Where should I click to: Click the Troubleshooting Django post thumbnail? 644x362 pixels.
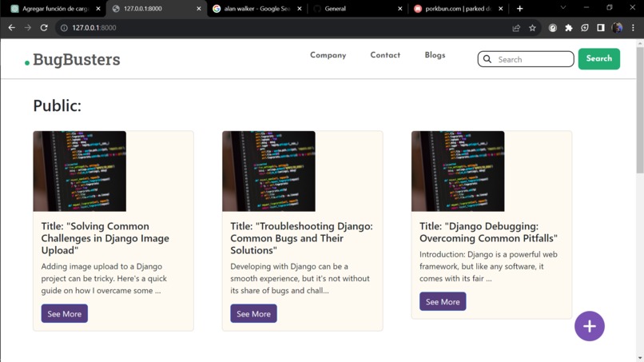point(268,171)
